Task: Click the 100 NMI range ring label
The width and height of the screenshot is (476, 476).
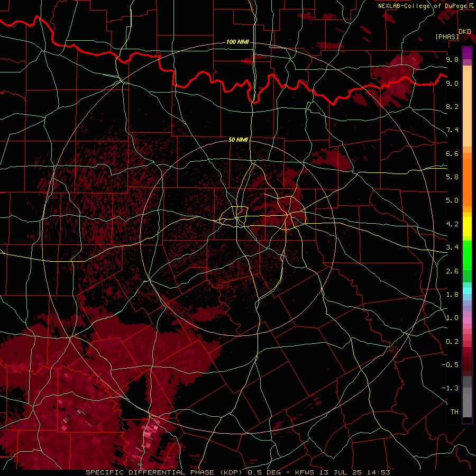Action: click(x=237, y=42)
